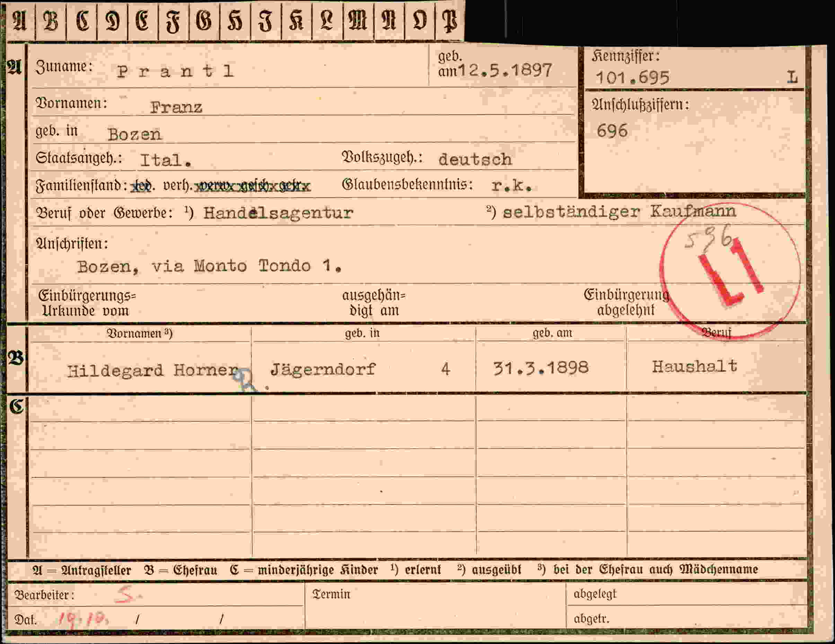
Task: Click the index tab letter P
Action: [450, 20]
